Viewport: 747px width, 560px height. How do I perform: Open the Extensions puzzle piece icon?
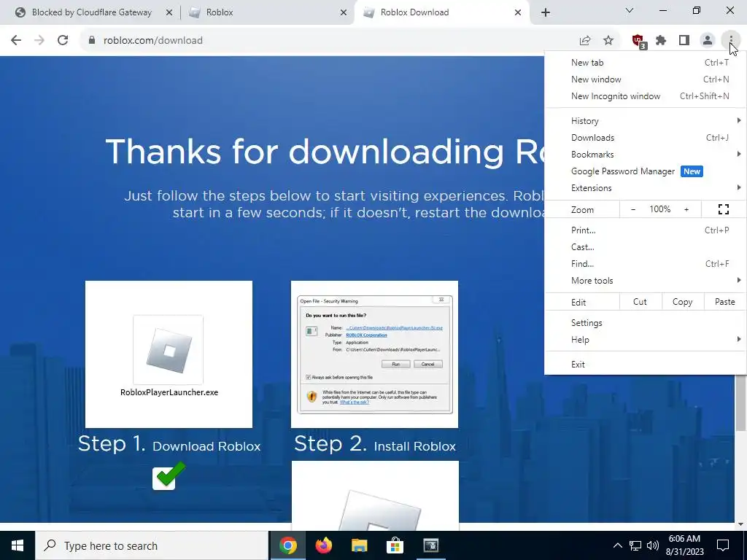point(661,41)
